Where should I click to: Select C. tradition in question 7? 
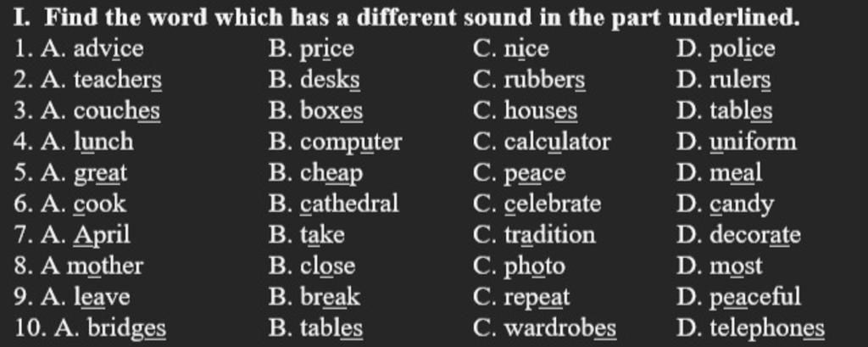click(x=534, y=236)
